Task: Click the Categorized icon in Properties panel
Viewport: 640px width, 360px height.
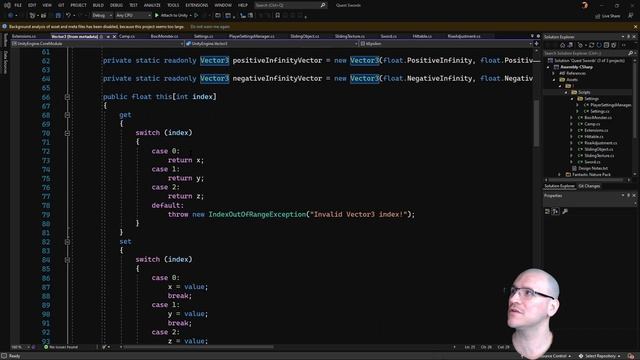Action: coord(547,211)
